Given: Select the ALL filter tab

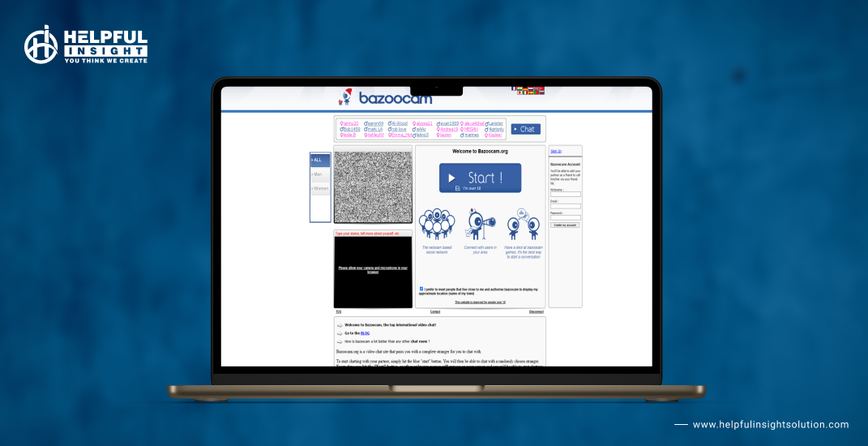Looking at the screenshot, I should [x=320, y=160].
